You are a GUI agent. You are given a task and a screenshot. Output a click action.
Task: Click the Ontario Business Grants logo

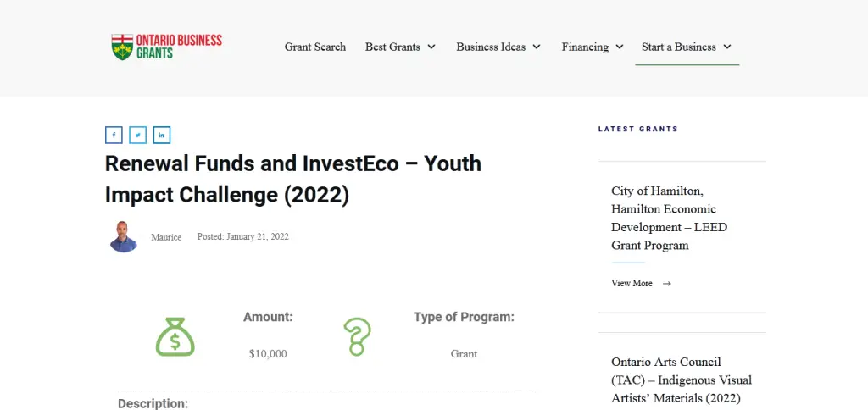click(166, 47)
